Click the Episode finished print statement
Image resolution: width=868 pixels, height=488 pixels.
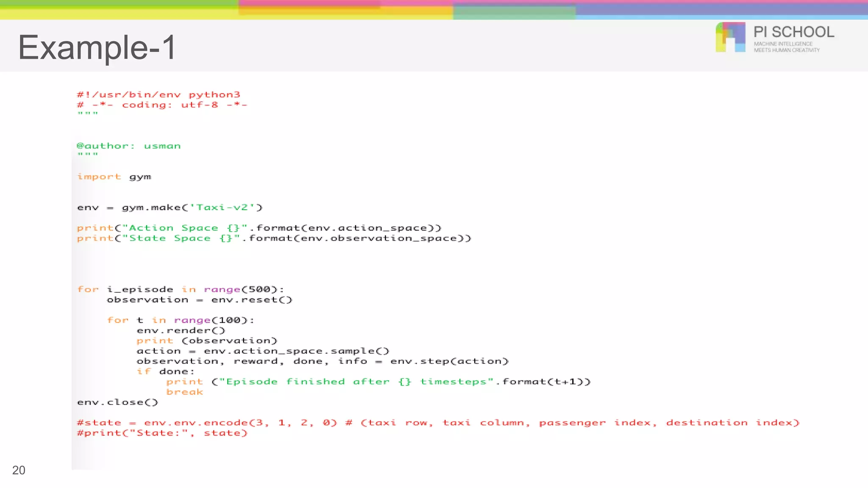click(378, 382)
